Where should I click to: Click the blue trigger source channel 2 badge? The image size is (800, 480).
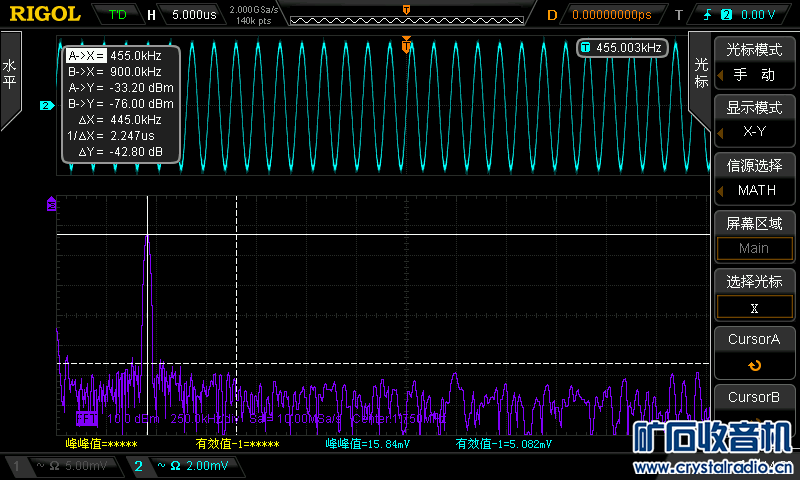click(x=726, y=15)
